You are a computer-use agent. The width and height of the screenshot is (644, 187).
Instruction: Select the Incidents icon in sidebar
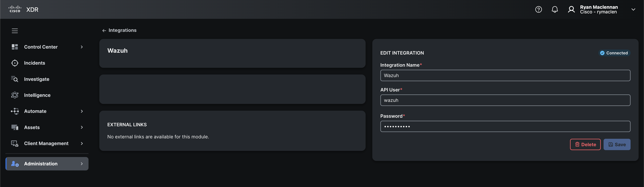pos(15,63)
